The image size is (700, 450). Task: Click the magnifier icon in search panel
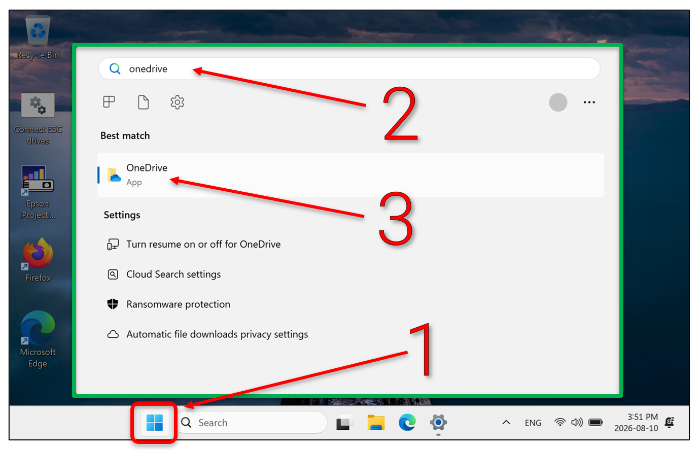tap(115, 69)
